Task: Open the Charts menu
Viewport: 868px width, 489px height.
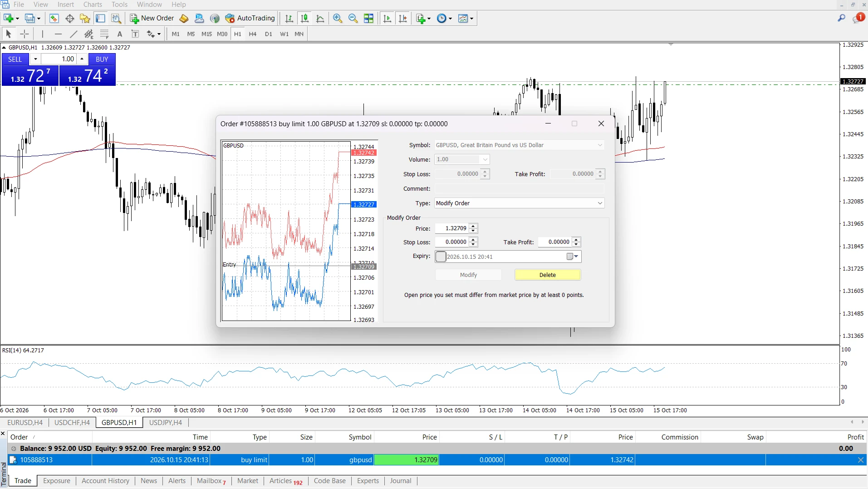Action: (93, 5)
